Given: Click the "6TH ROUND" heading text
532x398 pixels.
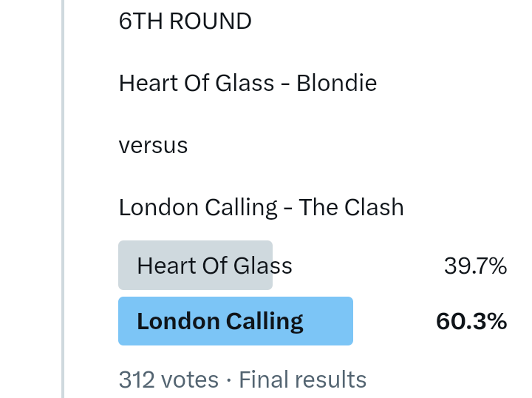Looking at the screenshot, I should click(185, 21).
